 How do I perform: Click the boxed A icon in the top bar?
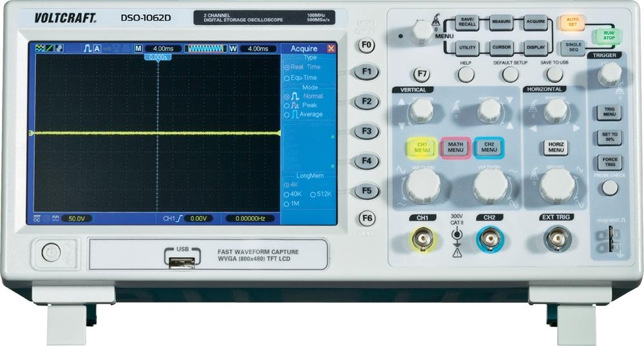tap(97, 48)
